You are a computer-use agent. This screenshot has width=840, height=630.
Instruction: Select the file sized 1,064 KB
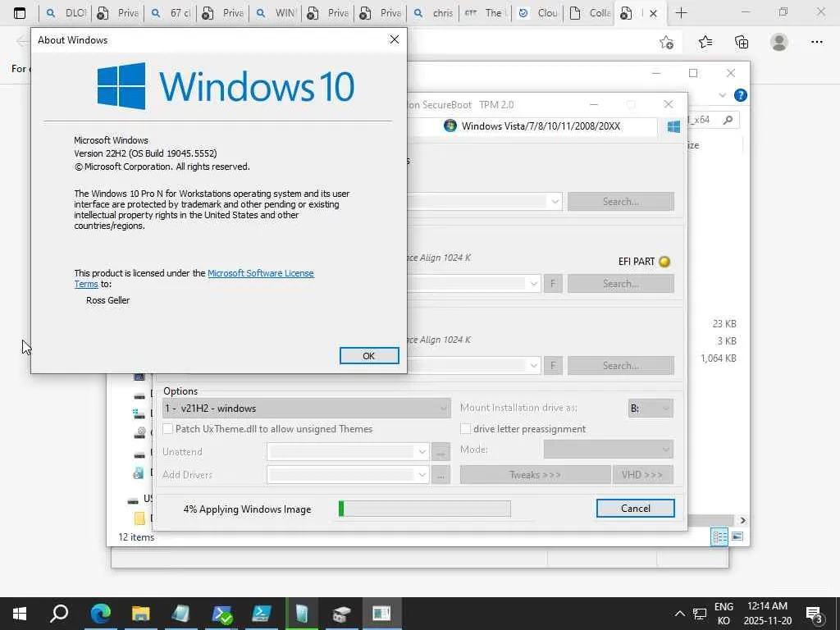tap(718, 358)
